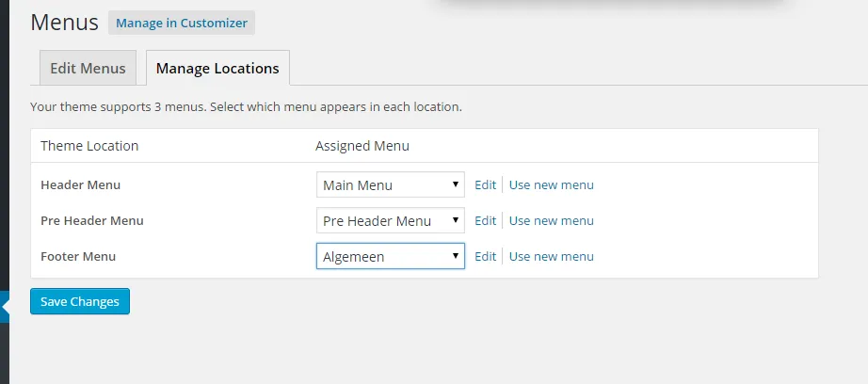
Task: Click Edit link for Header Menu
Action: pyautogui.click(x=485, y=184)
